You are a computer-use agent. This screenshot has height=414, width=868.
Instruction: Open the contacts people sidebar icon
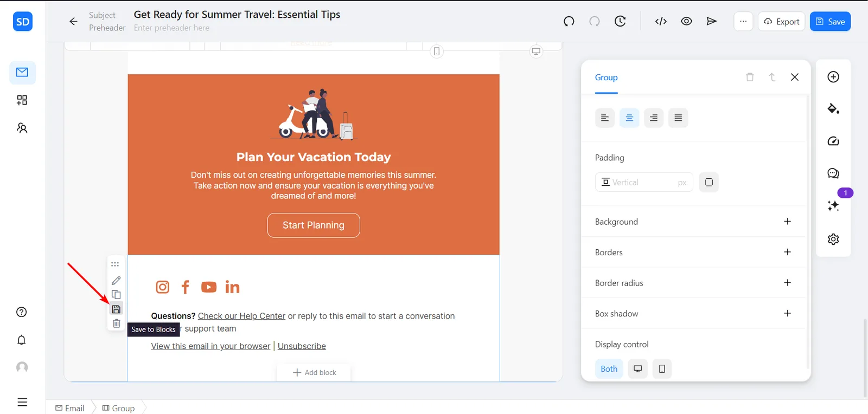[x=22, y=128]
